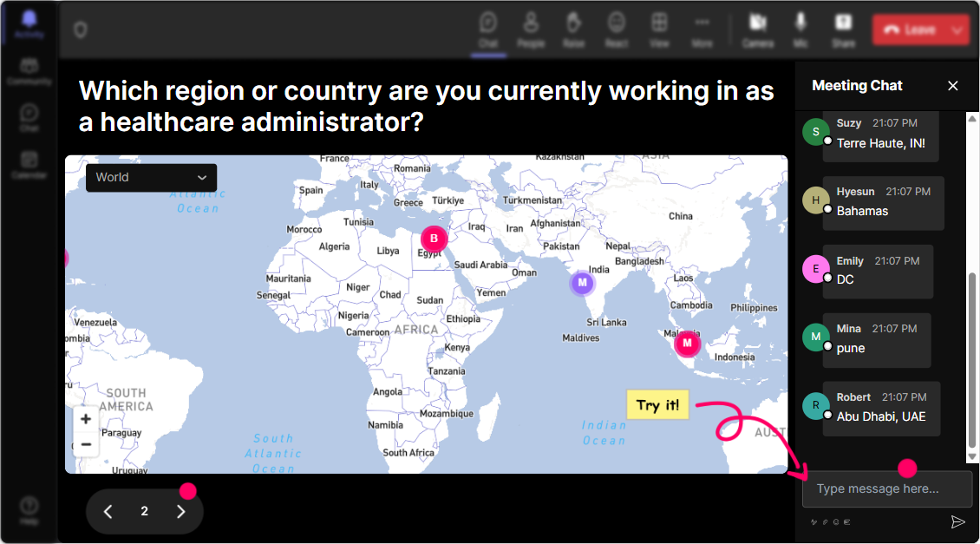Close the Meeting Chat panel

point(952,86)
